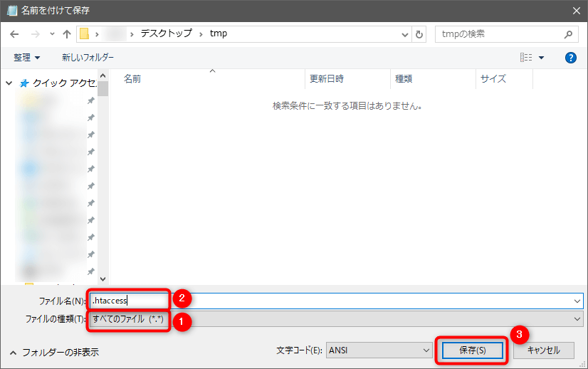The image size is (588, 369).
Task: Open the file type dropdown
Action: pyautogui.click(x=577, y=320)
